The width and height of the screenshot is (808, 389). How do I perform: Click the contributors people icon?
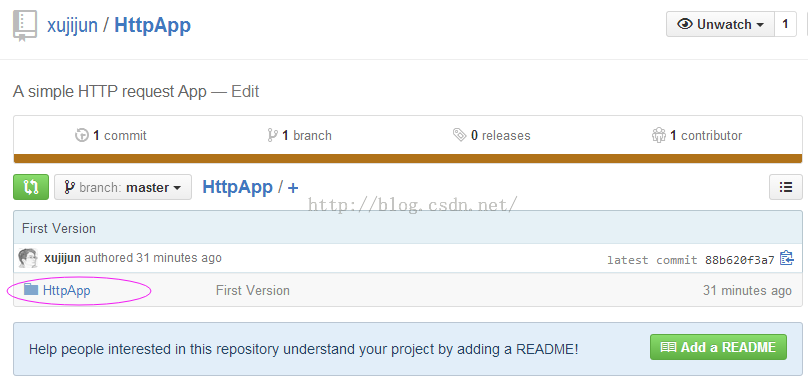(659, 136)
